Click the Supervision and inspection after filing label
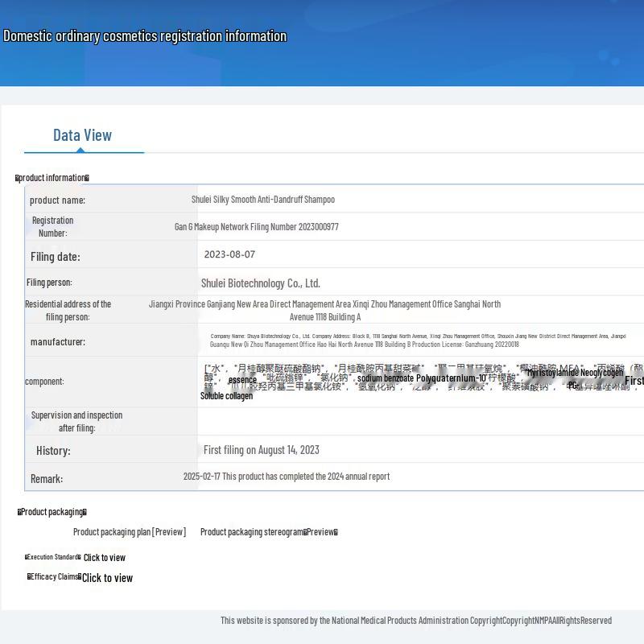Screen dimensions: 644x644 tap(76, 422)
